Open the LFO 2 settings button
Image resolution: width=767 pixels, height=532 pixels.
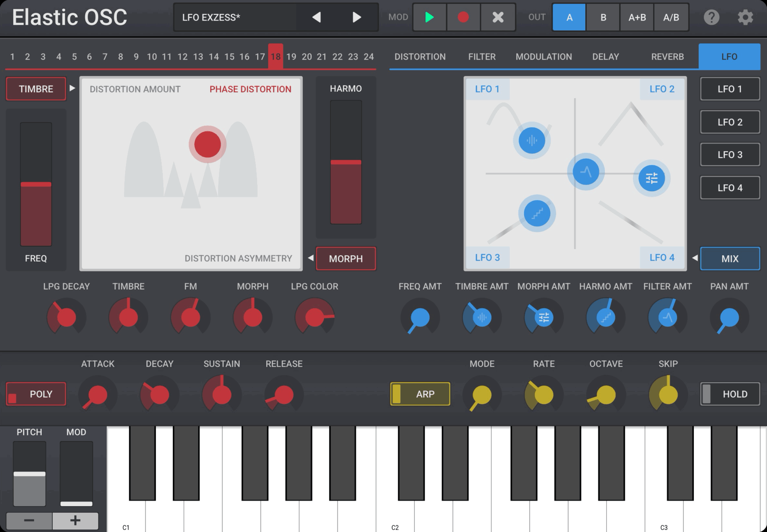(x=730, y=122)
